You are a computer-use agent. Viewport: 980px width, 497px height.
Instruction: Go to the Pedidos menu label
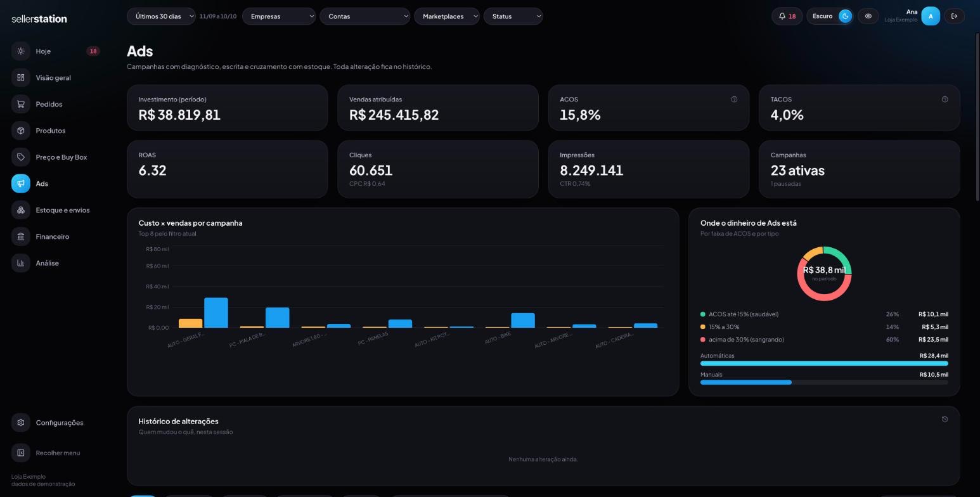49,105
